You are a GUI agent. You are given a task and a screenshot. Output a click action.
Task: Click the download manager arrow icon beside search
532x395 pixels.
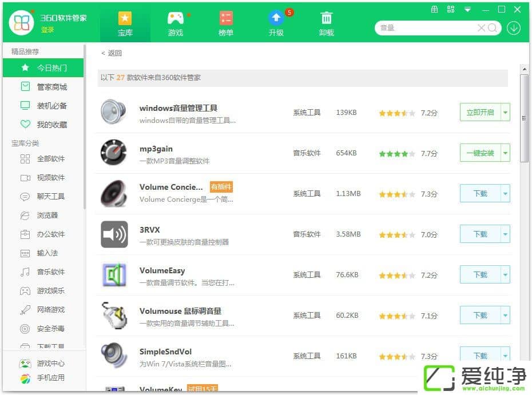tap(513, 27)
